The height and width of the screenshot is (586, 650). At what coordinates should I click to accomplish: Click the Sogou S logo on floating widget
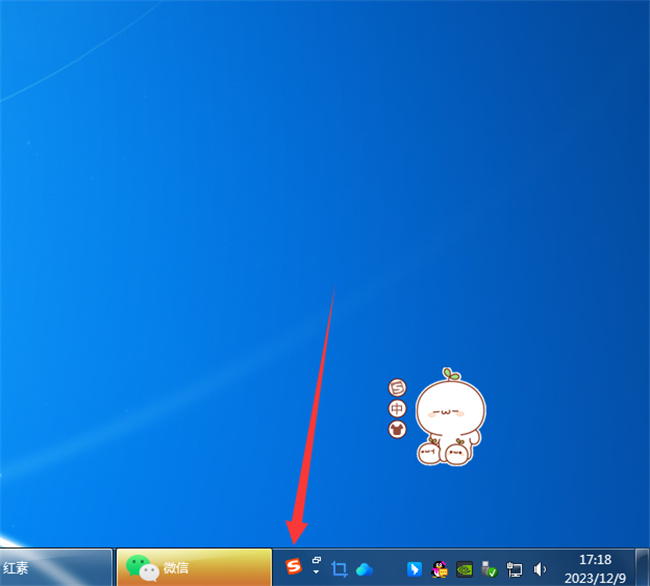coord(397,388)
